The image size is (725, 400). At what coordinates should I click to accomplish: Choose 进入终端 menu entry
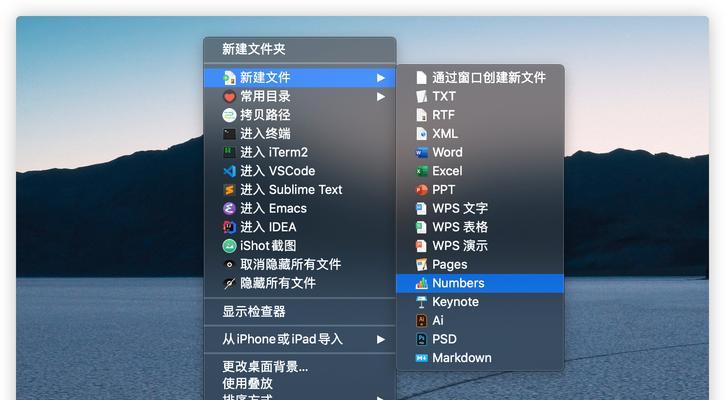point(300,134)
